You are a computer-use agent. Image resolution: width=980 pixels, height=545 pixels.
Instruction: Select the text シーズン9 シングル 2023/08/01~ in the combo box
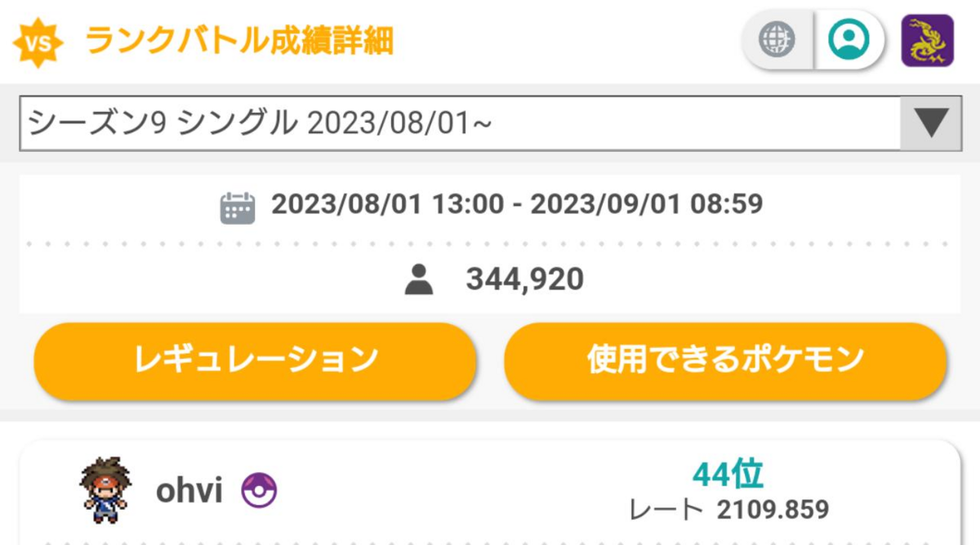(x=259, y=123)
